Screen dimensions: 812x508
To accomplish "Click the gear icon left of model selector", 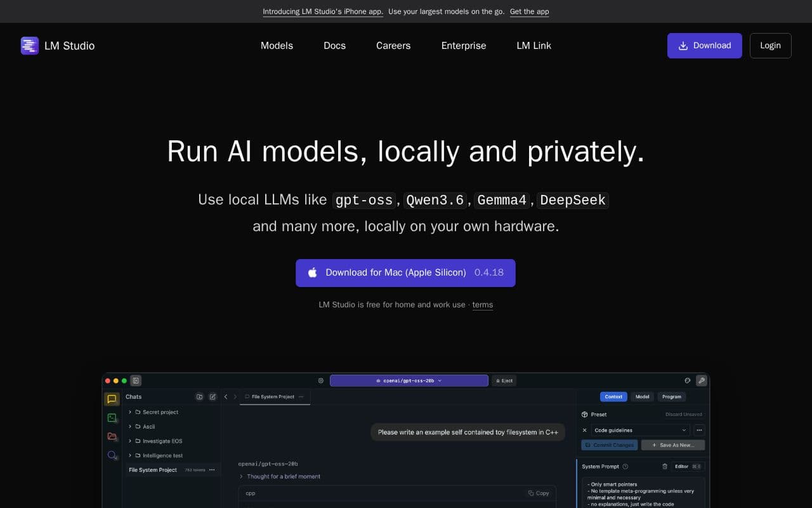I will click(x=320, y=380).
